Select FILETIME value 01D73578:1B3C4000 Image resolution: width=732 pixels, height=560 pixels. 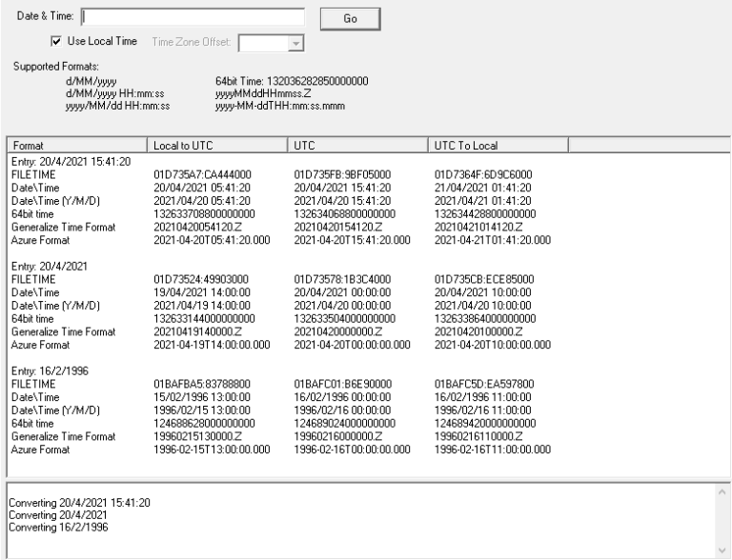(x=342, y=279)
